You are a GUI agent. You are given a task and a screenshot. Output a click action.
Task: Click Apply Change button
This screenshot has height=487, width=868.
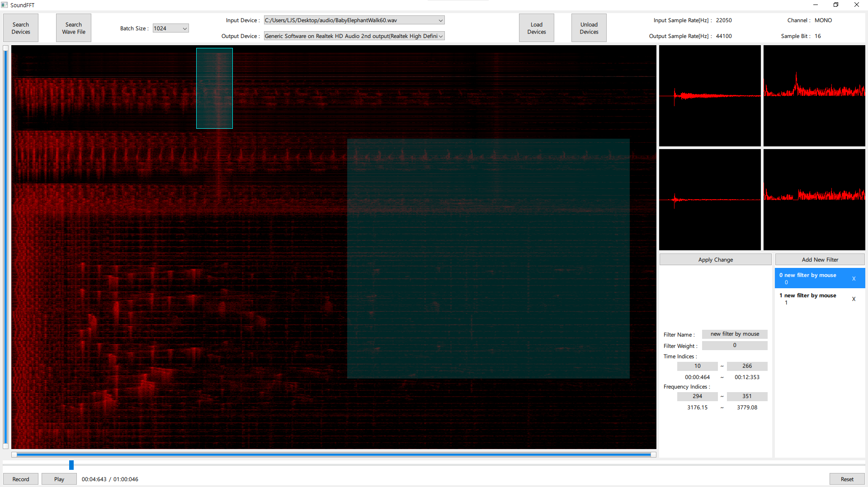715,260
